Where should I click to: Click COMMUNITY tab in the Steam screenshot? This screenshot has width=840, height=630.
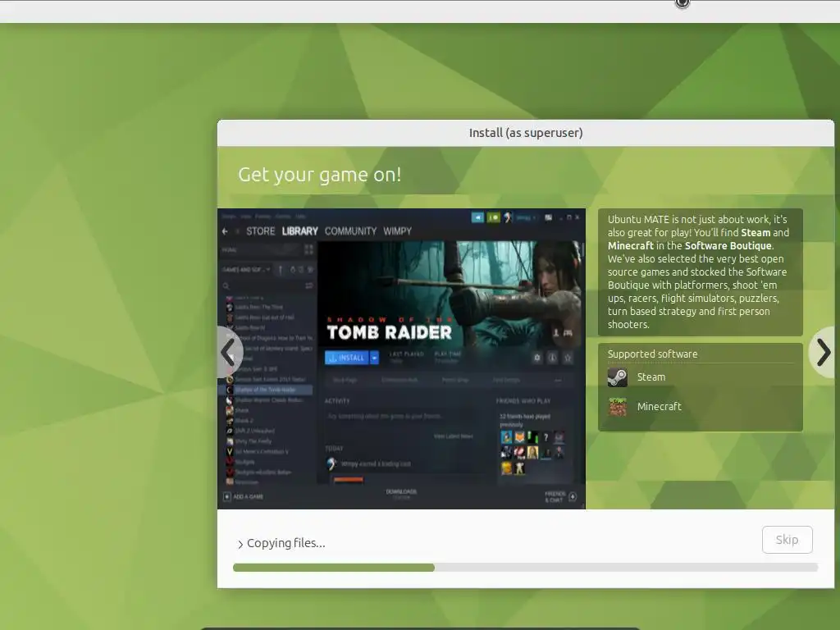tap(350, 231)
